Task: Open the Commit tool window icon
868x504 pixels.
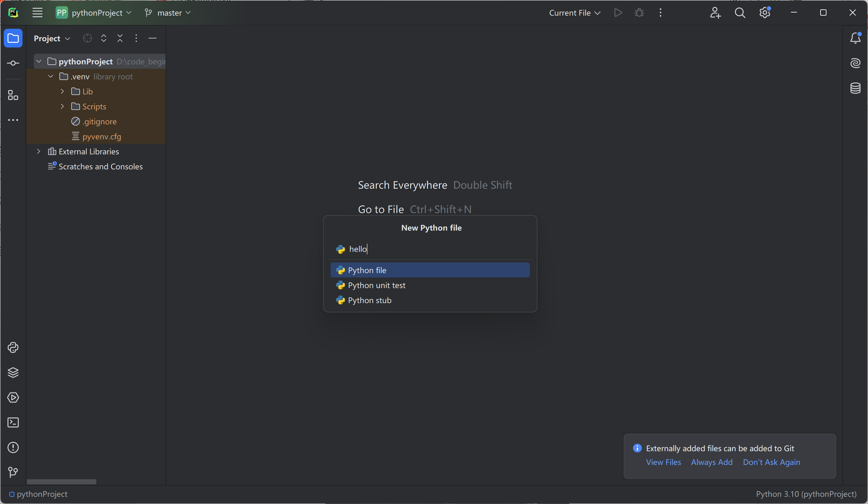Action: coord(13,63)
